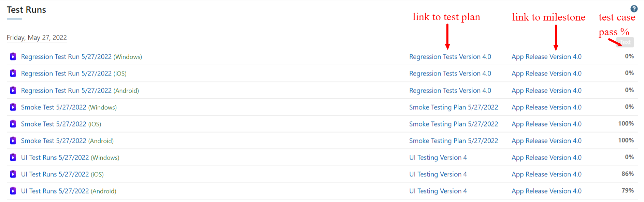This screenshot has height=202, width=644.
Task: Open Regression Tests Version 4.0 plan in first row
Action: pyautogui.click(x=450, y=57)
